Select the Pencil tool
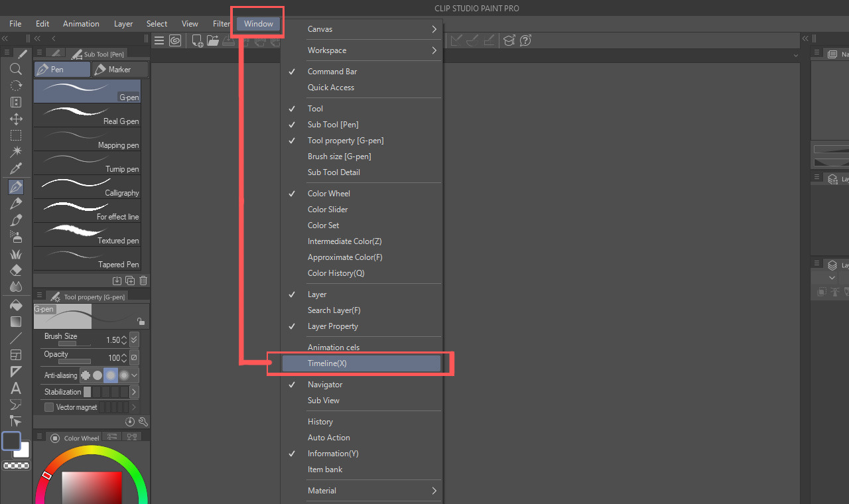The width and height of the screenshot is (849, 504). point(16,204)
